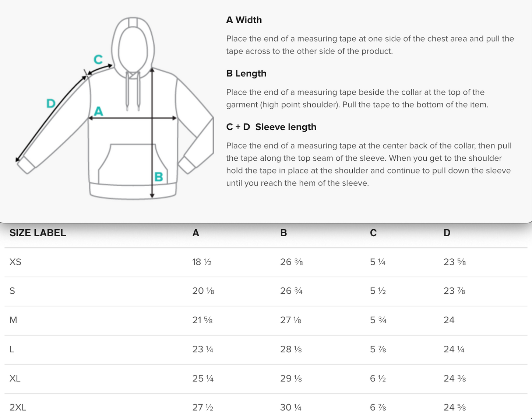Image resolution: width=532 pixels, height=419 pixels.
Task: Click the teal letter C near the hood
Action: (98, 59)
